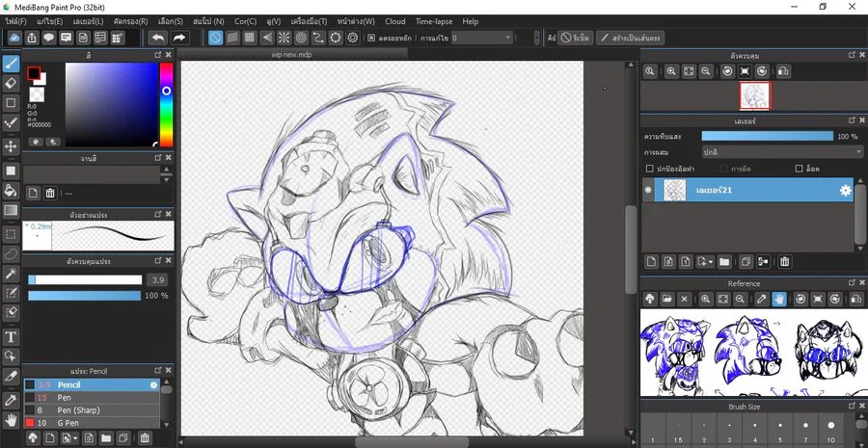
Task: Delete layer with Layers panel trash icon
Action: (x=784, y=262)
